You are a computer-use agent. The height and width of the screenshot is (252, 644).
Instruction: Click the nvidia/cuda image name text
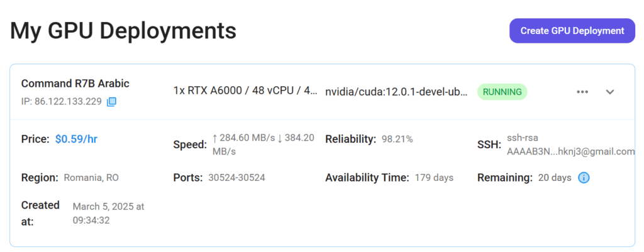click(x=396, y=92)
